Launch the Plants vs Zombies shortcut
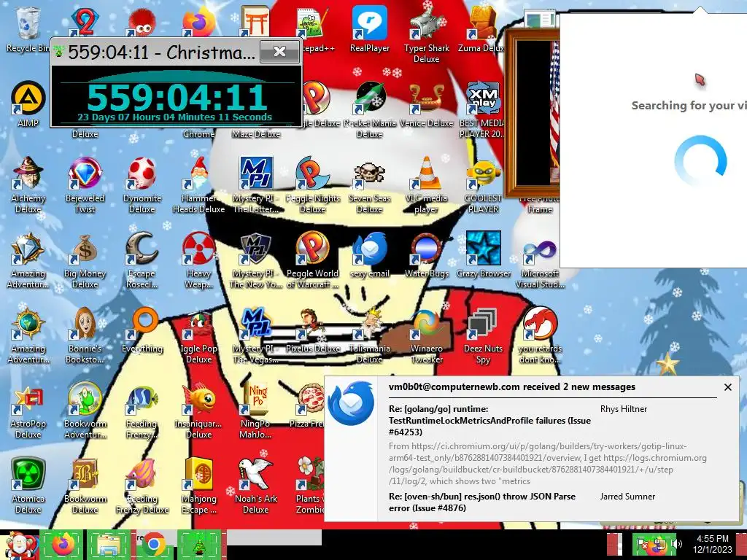Image resolution: width=747 pixels, height=560 pixels. tap(309, 485)
